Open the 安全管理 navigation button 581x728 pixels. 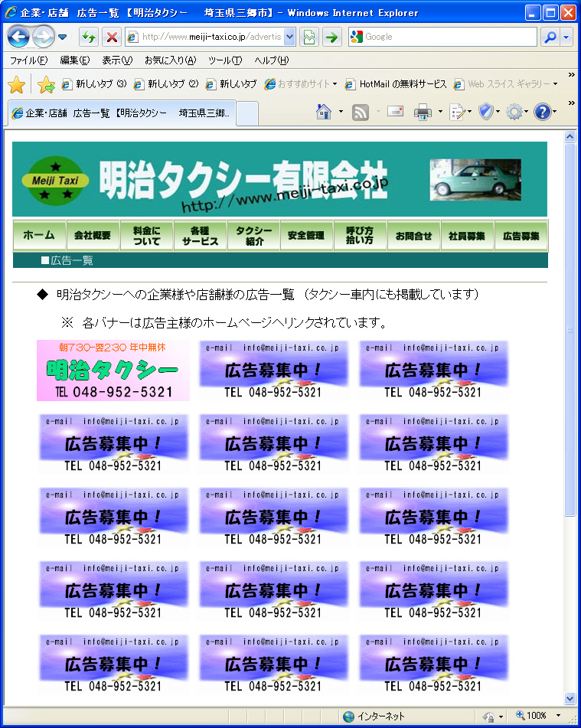pos(306,236)
